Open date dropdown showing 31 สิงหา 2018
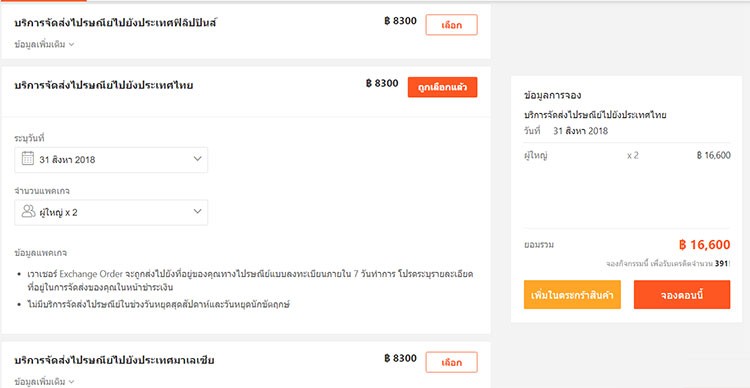750x388 pixels. click(111, 160)
